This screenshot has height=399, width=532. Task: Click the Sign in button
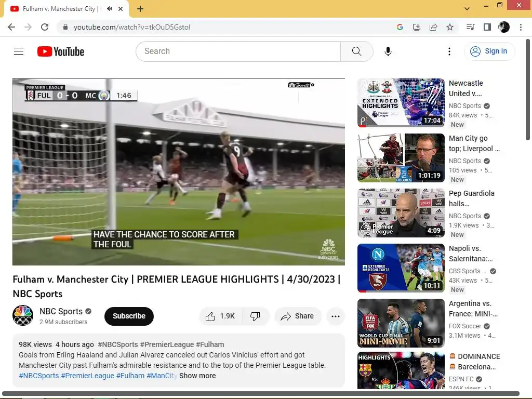coord(489,51)
